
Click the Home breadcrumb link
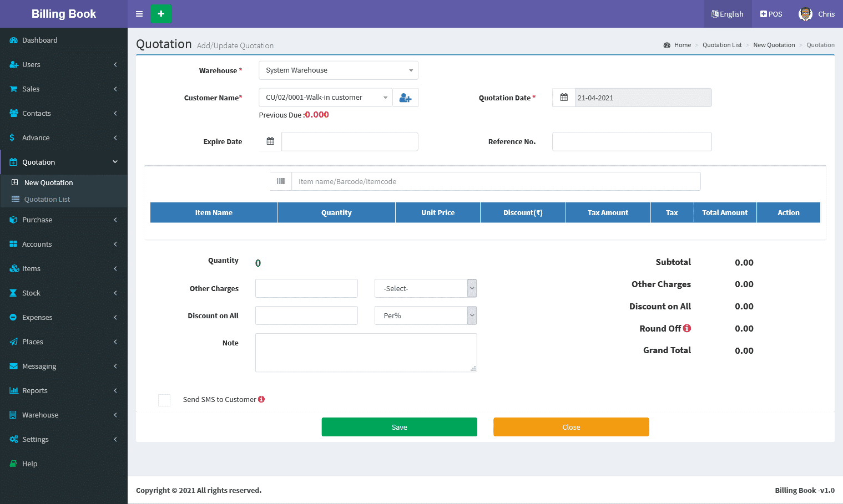pos(682,45)
